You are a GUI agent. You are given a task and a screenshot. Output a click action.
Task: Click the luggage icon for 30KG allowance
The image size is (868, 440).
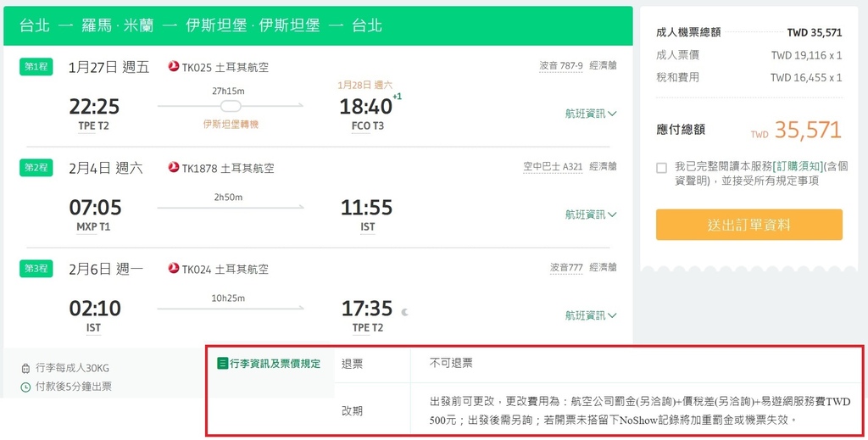[26, 369]
